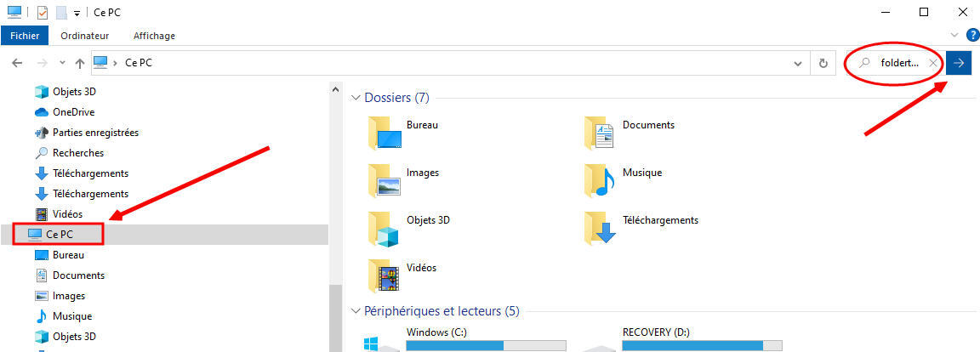
Task: Select the Musique folder icon in main pane
Action: coord(600,179)
